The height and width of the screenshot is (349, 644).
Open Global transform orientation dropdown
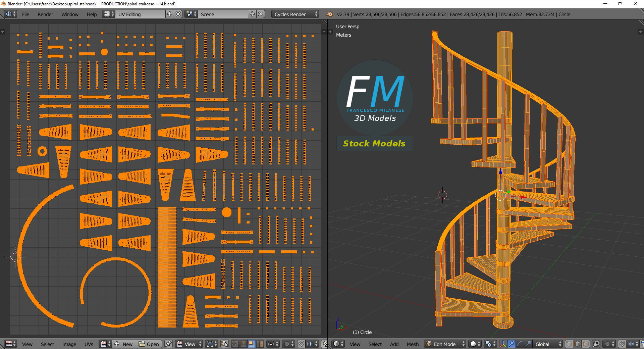(548, 344)
